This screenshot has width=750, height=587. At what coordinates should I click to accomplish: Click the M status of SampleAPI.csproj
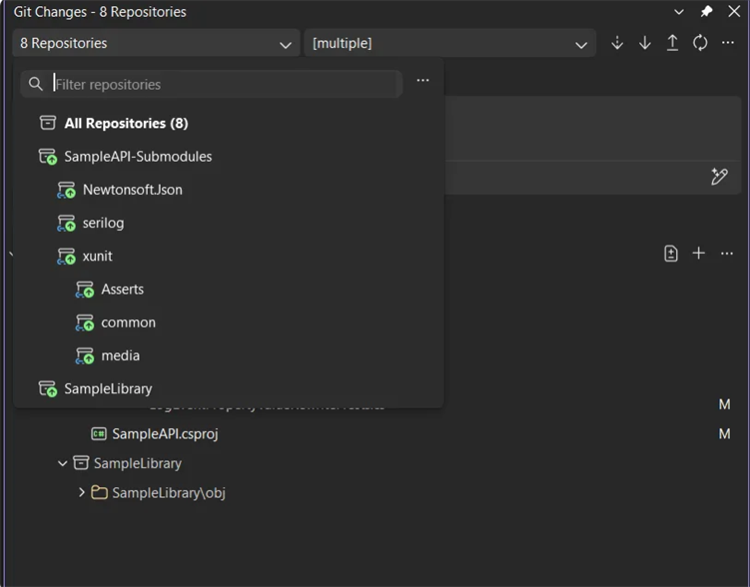pyautogui.click(x=724, y=434)
